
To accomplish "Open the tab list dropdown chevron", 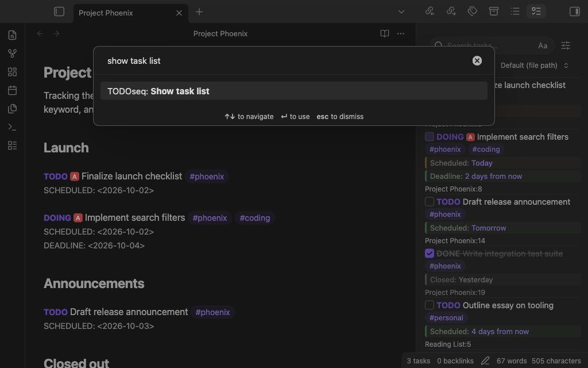I will (401, 11).
